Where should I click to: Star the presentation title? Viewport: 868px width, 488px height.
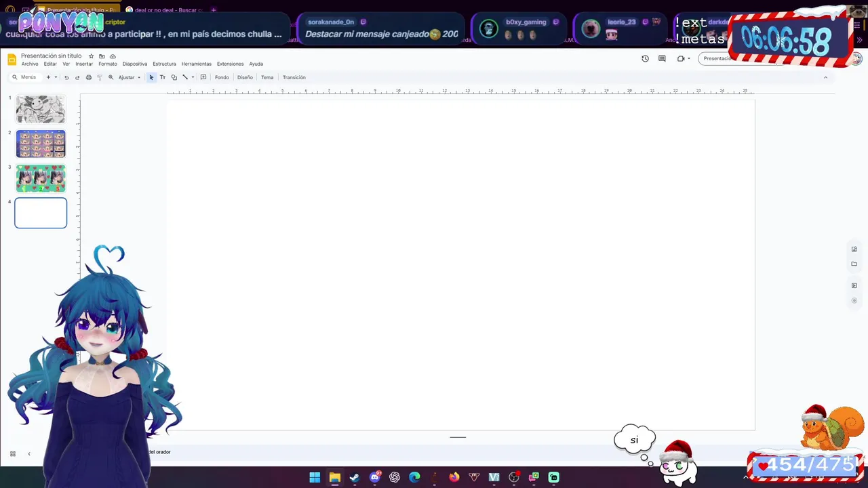(91, 56)
